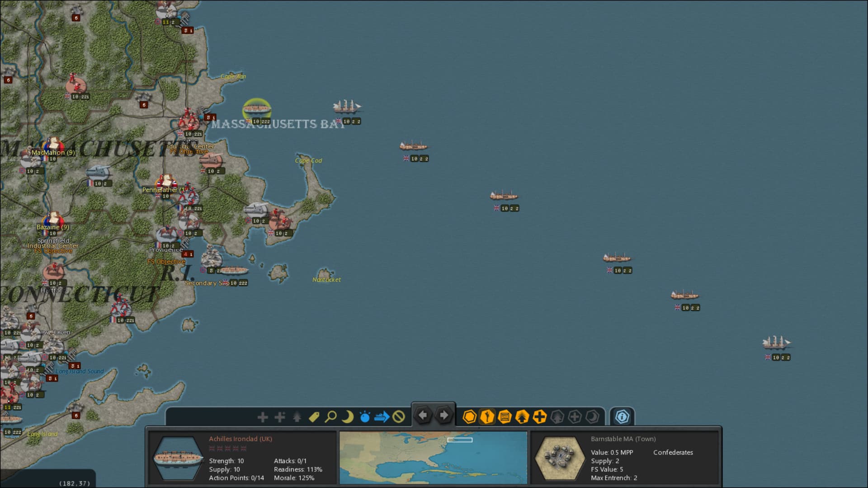Toggle the orange hexagon grid icon

pos(470,417)
